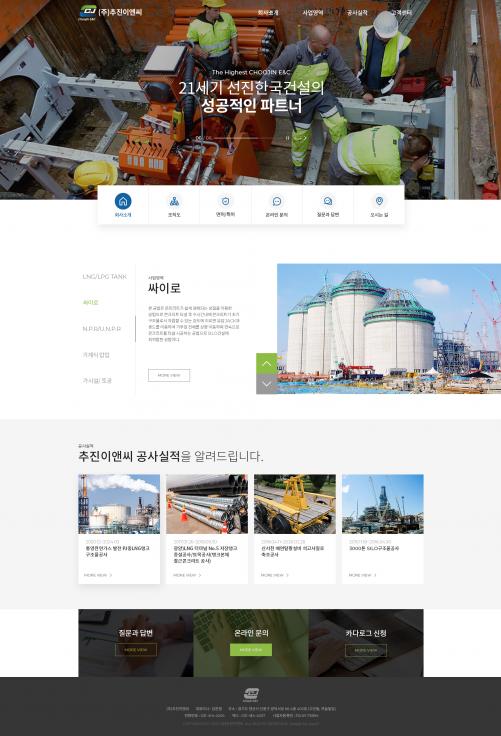The height and width of the screenshot is (736, 501).
Task: Open the 오시는 길 map pin icon
Action: tap(379, 201)
